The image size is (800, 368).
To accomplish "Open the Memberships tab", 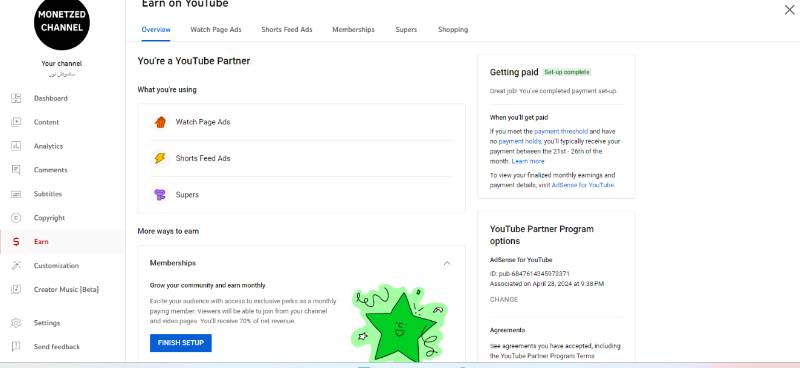I will pyautogui.click(x=354, y=30).
